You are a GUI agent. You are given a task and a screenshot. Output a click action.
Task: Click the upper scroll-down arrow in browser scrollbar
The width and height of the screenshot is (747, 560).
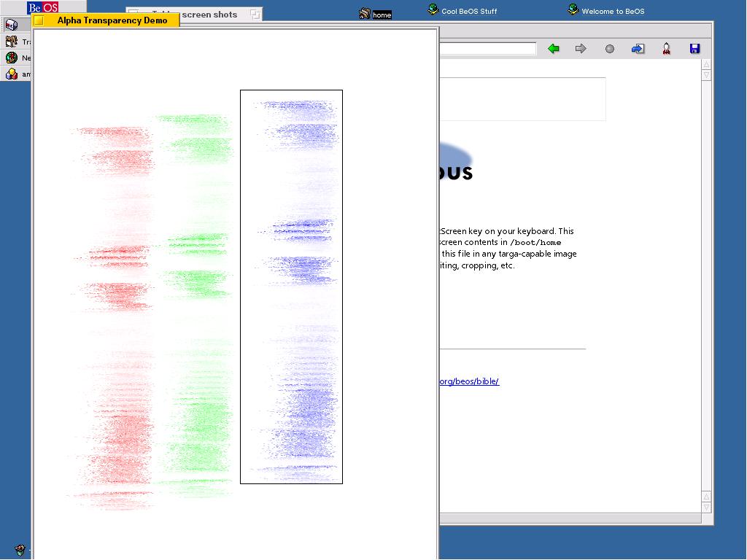[706, 75]
